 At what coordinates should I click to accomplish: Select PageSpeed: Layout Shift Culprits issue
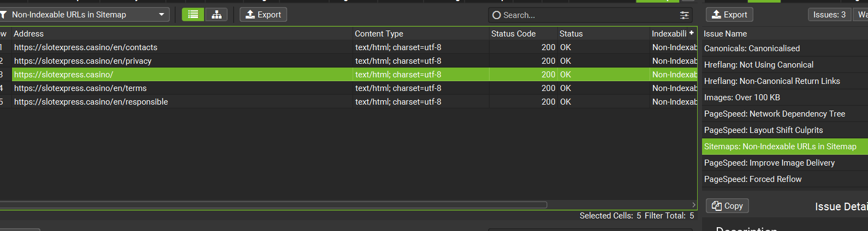pos(763,130)
